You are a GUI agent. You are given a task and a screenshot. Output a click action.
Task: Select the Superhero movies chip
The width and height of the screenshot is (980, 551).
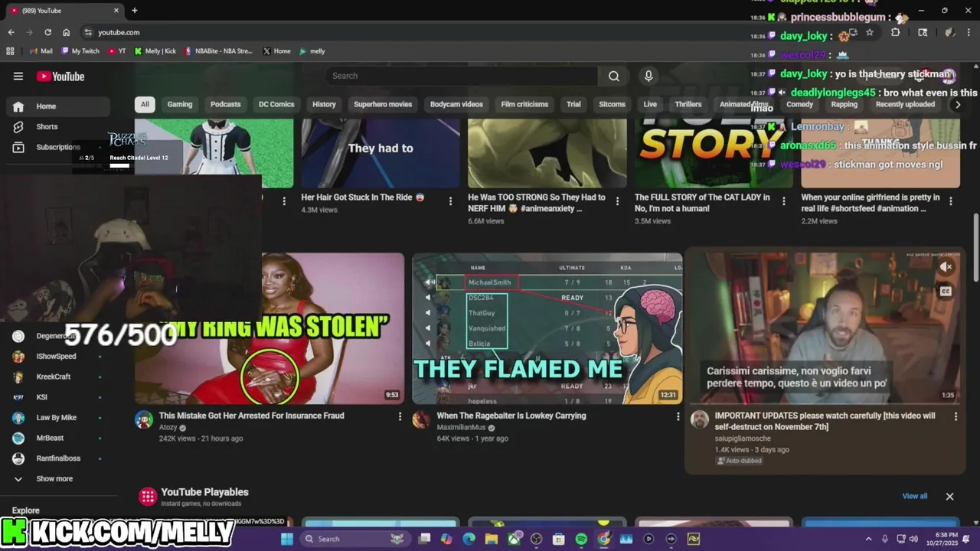click(x=383, y=104)
